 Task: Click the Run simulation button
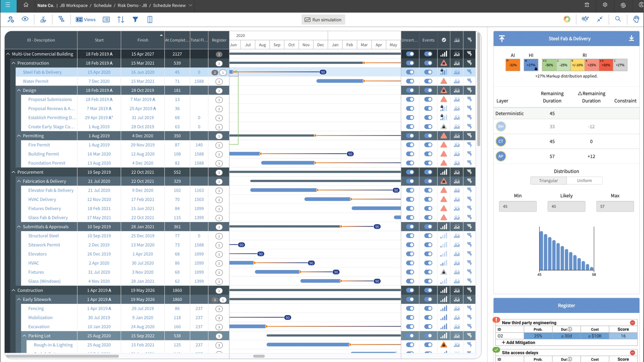point(323,20)
